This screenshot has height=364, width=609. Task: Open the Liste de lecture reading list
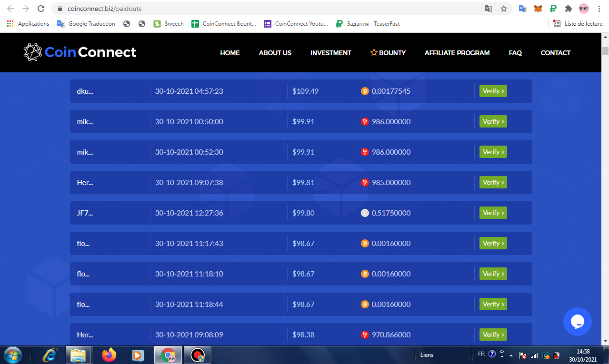pos(578,24)
